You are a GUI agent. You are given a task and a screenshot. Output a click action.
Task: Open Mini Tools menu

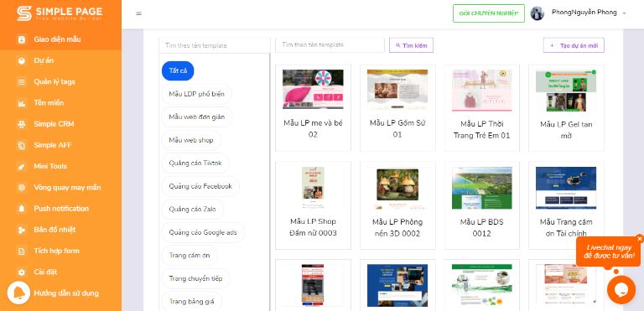[x=60, y=166]
